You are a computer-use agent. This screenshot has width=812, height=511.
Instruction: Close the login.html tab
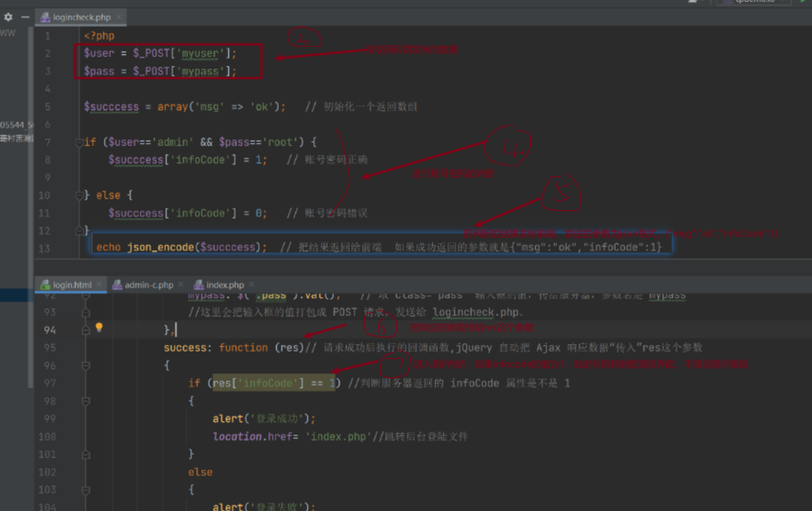tap(99, 285)
